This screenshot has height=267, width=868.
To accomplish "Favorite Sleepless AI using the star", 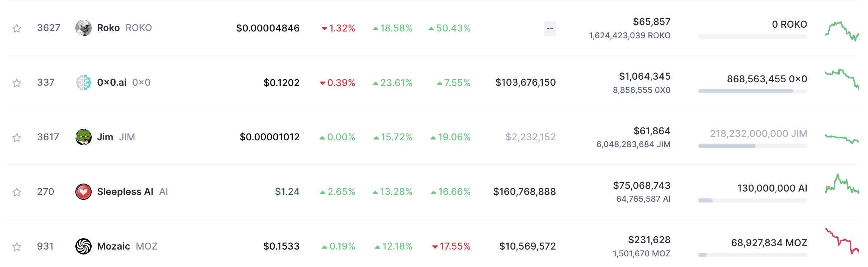I will pyautogui.click(x=17, y=192).
